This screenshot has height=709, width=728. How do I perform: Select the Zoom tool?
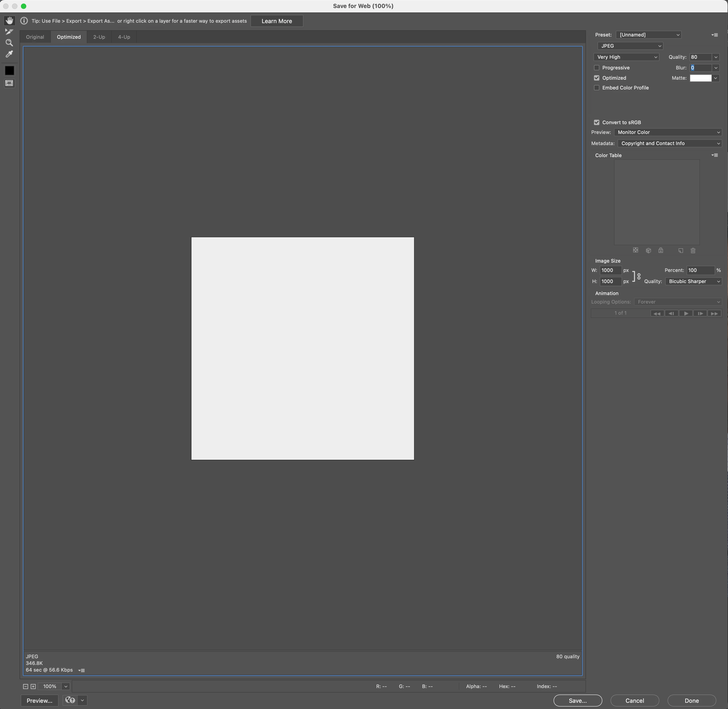coord(9,43)
